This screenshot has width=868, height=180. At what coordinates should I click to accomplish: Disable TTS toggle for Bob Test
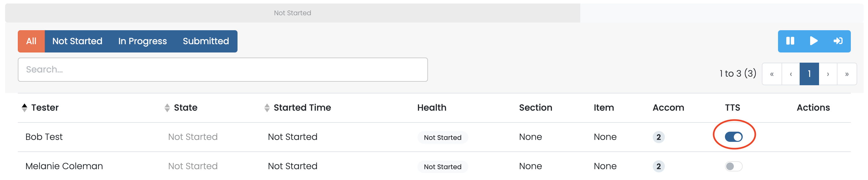(734, 137)
